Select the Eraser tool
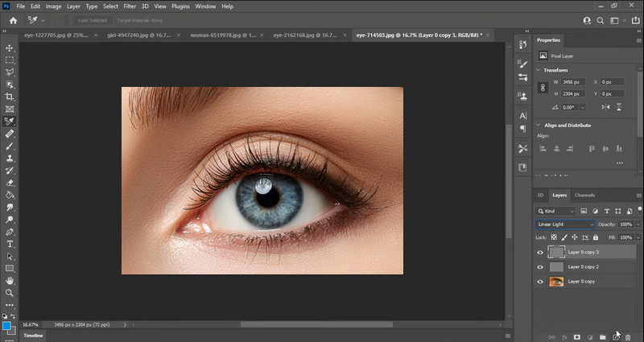 10,183
